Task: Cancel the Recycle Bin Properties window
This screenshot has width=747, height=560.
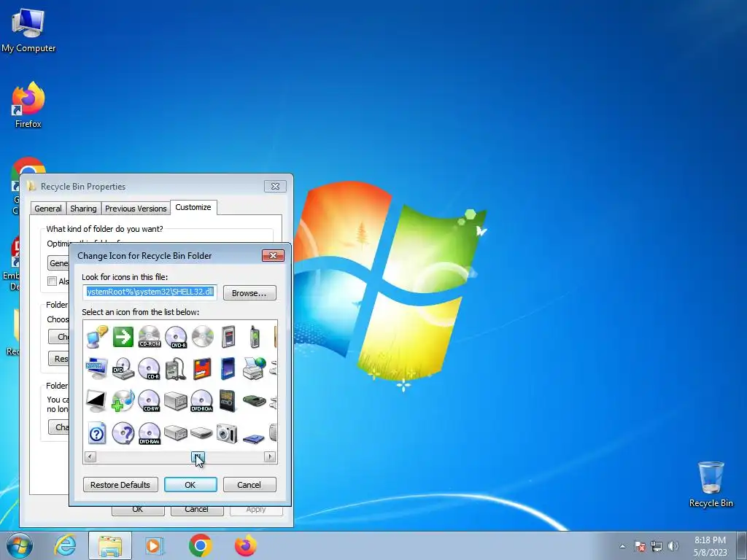Action: (x=197, y=510)
